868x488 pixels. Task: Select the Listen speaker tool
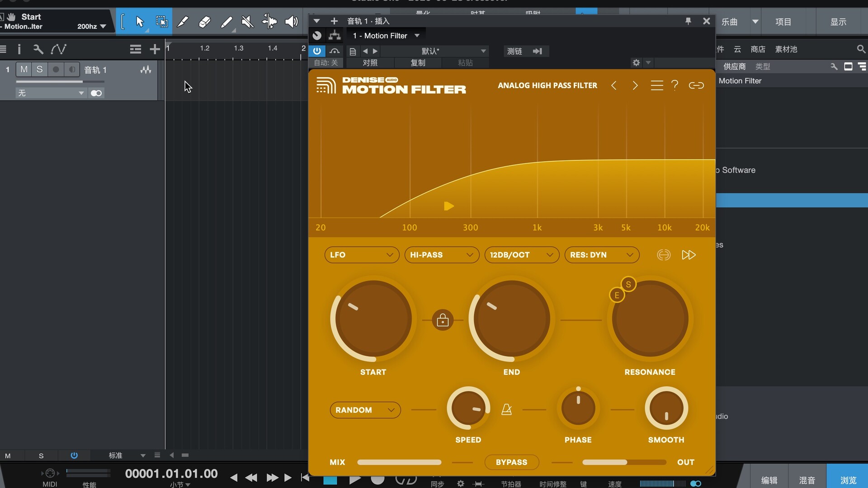(x=291, y=21)
